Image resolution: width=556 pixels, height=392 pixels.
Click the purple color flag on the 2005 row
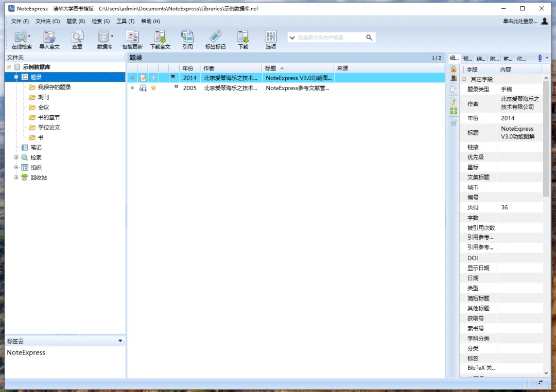176,86
